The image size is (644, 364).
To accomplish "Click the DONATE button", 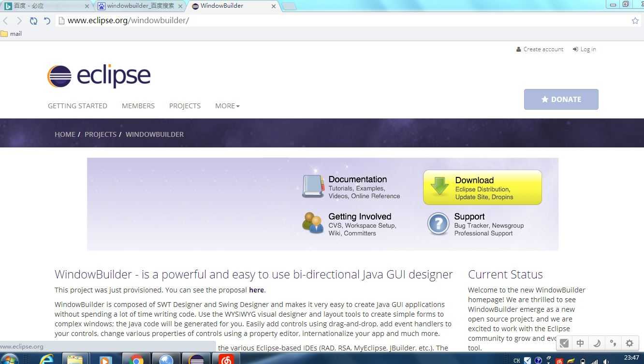I will tap(561, 99).
